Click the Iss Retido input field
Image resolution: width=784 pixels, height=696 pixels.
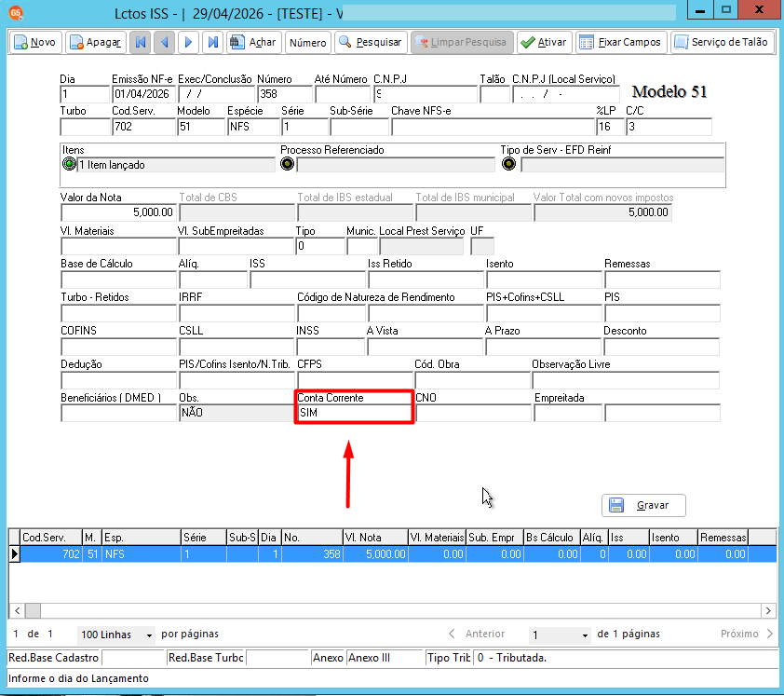[x=426, y=280]
